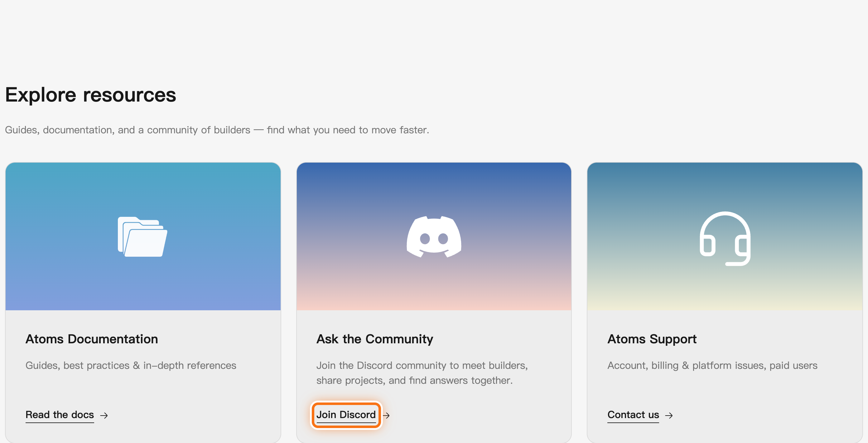Open the Join Discord link
The height and width of the screenshot is (443, 868).
tap(346, 415)
